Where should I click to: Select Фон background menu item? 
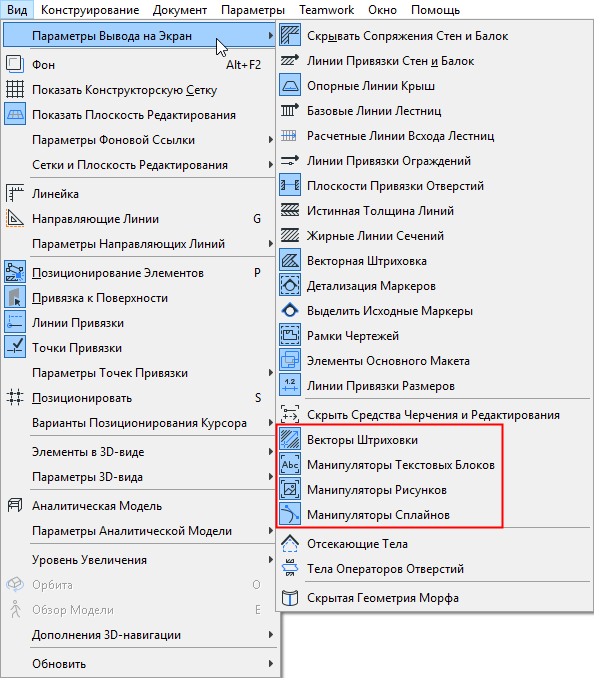click(139, 65)
